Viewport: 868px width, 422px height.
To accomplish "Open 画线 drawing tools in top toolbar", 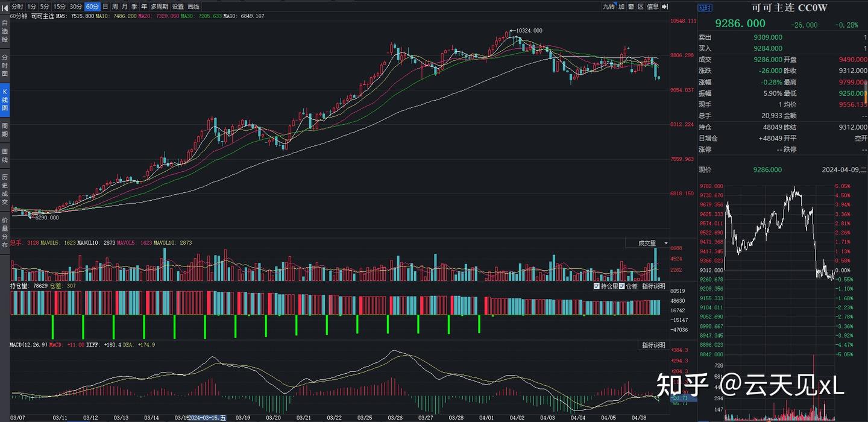I will tap(194, 7).
